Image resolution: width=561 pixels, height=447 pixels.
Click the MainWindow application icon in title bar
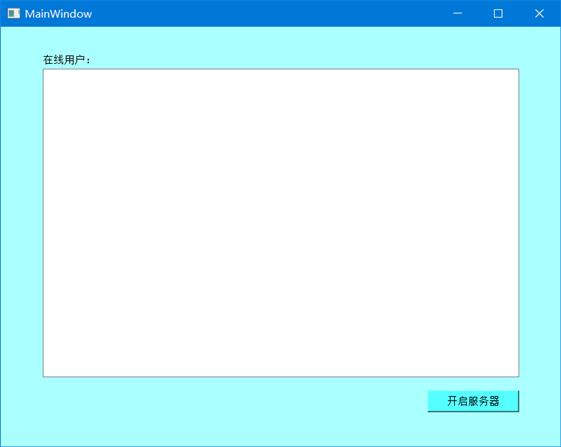[x=14, y=14]
